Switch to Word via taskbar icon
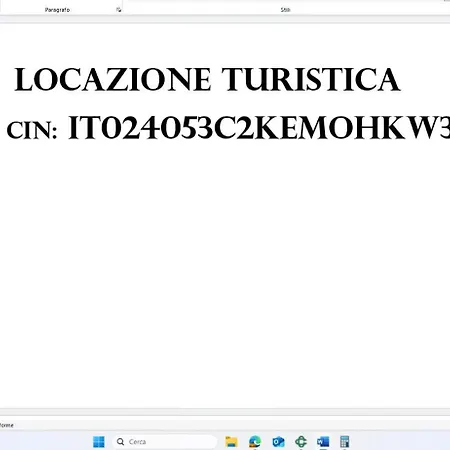The width and height of the screenshot is (450, 450). click(323, 442)
